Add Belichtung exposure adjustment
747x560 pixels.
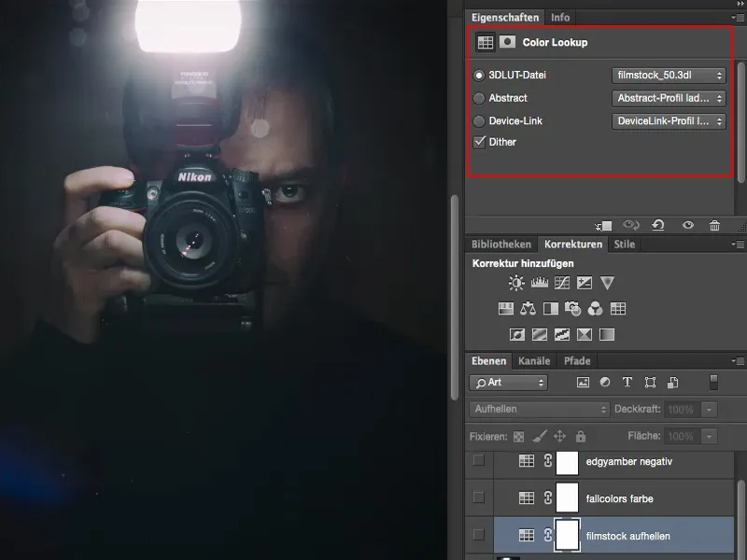coord(585,283)
